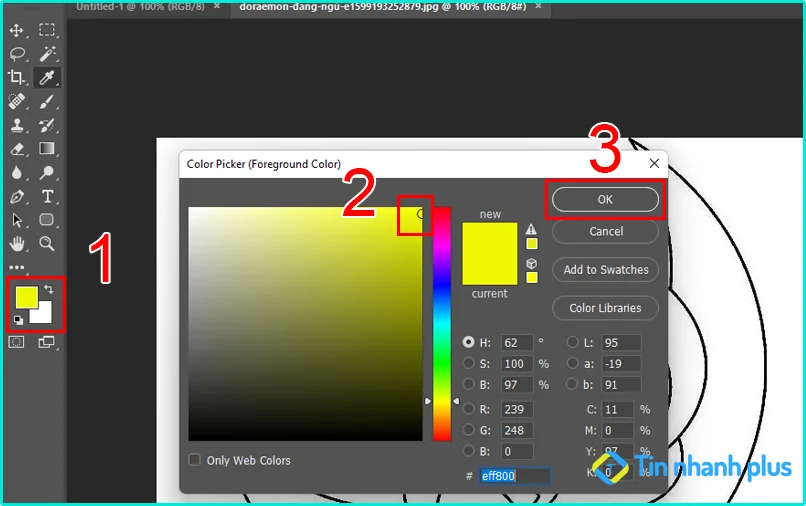Image resolution: width=806 pixels, height=506 pixels.
Task: Open Color Libraries
Action: tap(605, 308)
